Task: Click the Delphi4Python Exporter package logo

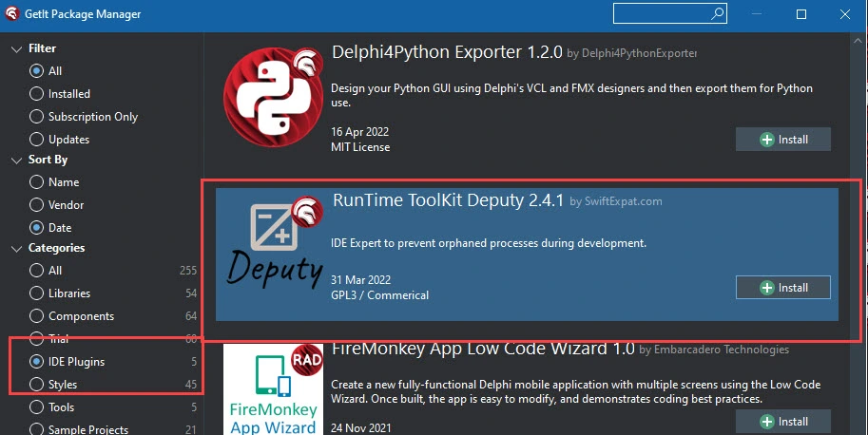Action: [x=270, y=96]
